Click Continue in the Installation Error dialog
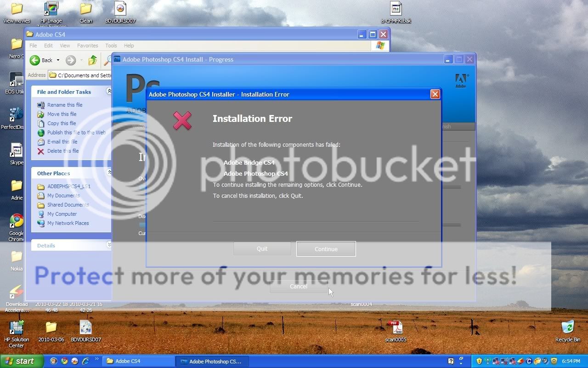This screenshot has height=368, width=588. pos(326,249)
